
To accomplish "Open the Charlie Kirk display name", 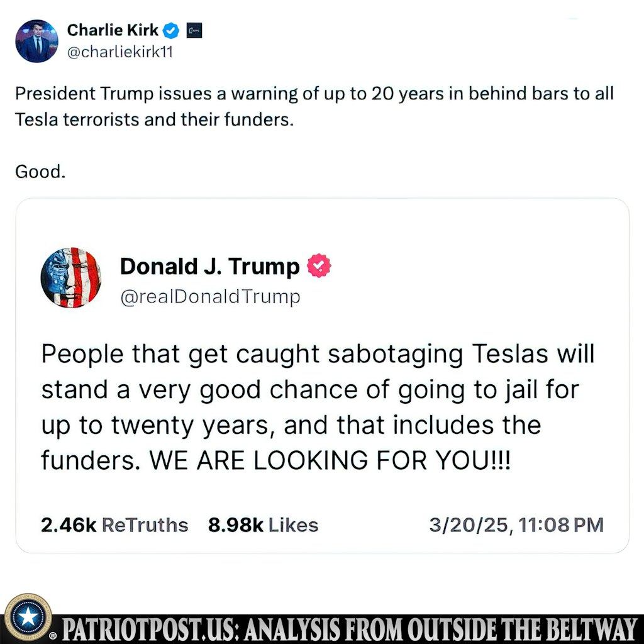I will [113, 30].
